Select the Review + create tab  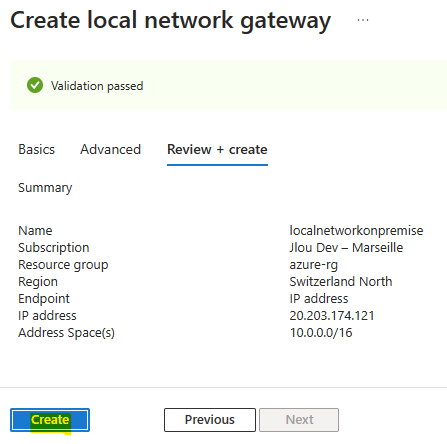click(x=217, y=149)
